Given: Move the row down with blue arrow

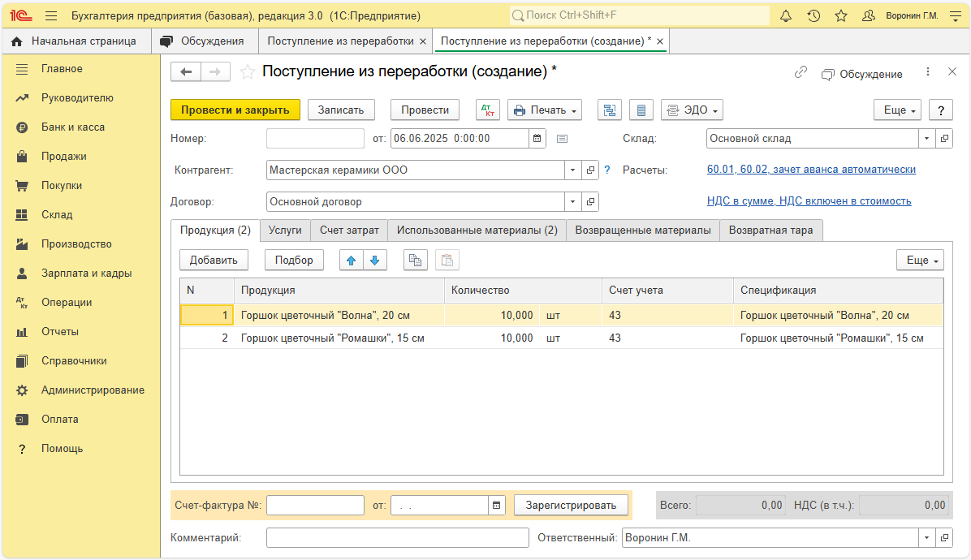Looking at the screenshot, I should tap(374, 261).
